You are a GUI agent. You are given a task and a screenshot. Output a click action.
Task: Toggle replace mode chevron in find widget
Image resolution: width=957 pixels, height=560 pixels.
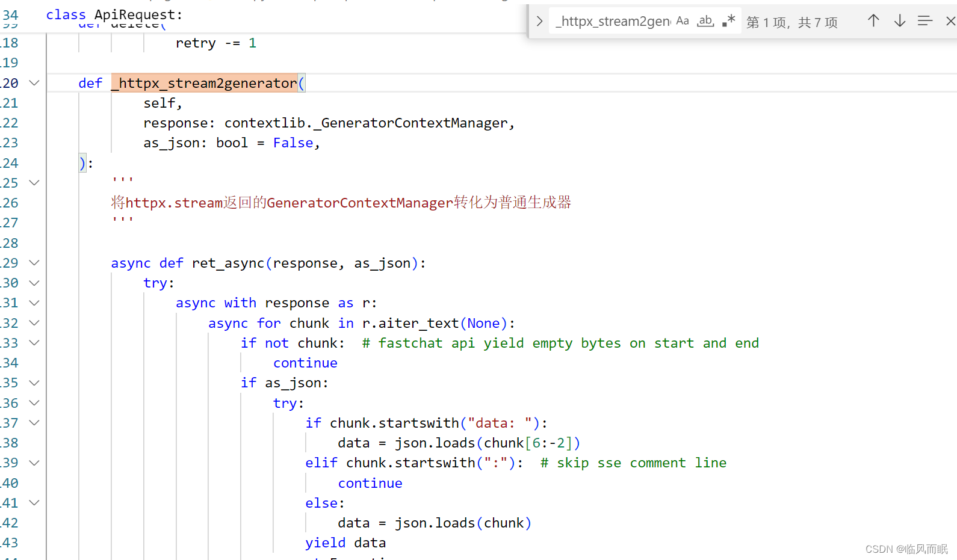click(539, 22)
